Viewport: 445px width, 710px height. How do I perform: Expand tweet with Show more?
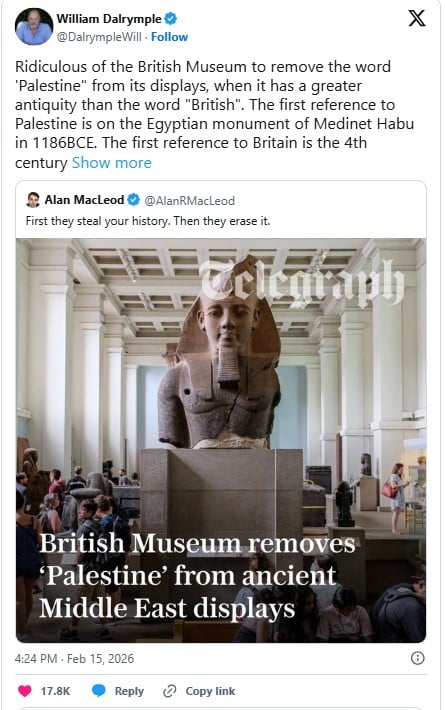pos(112,163)
